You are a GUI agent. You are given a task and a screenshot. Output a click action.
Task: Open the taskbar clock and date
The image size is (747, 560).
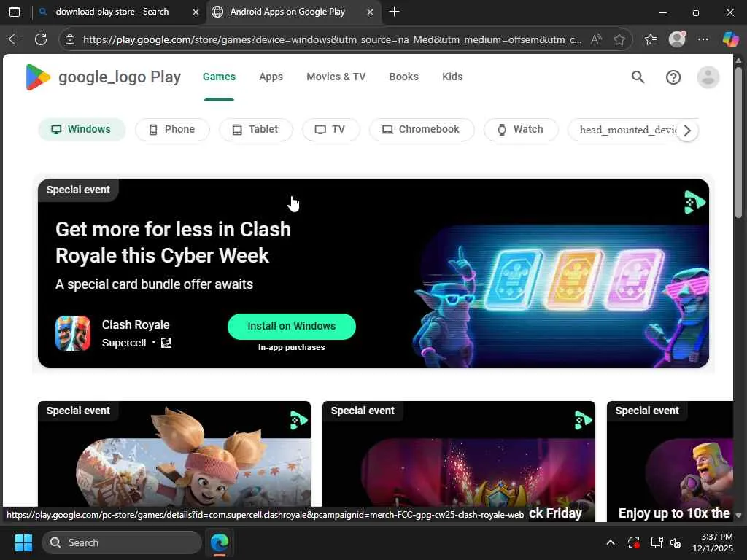coord(713,542)
